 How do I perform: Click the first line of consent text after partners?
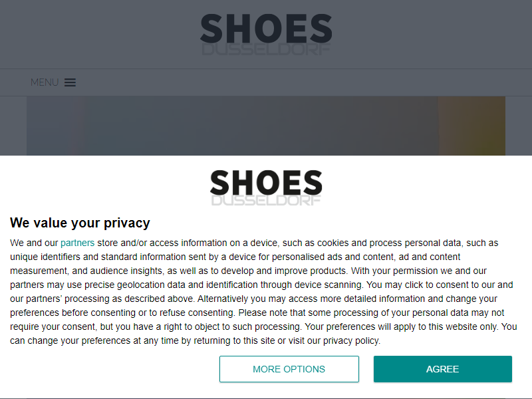coord(297,243)
